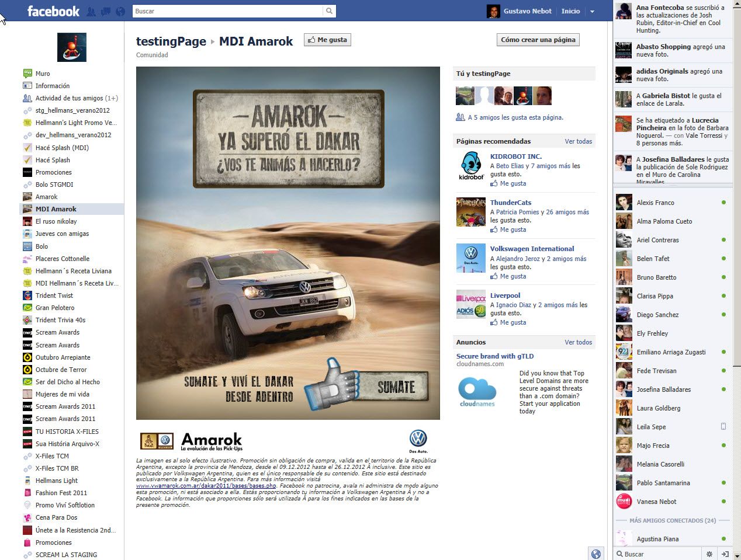
Task: Go to Inicio home link
Action: click(x=570, y=11)
